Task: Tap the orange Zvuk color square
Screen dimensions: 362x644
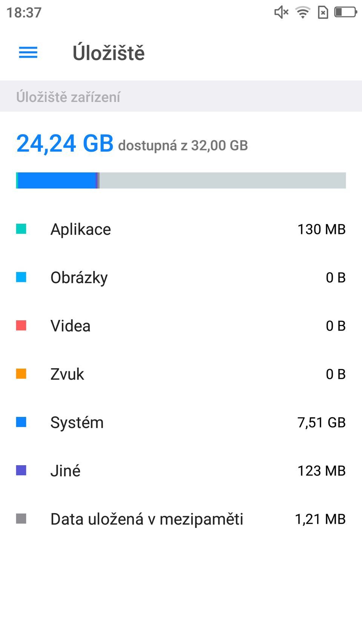Action: 21,374
